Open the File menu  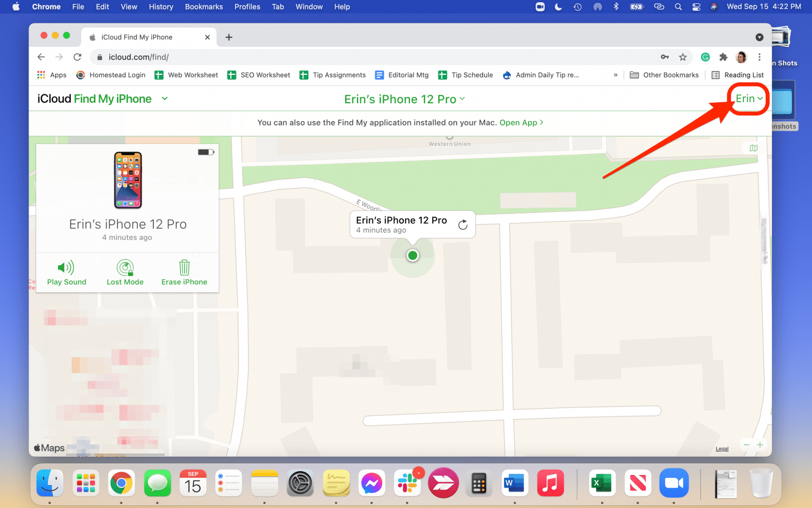click(x=78, y=7)
